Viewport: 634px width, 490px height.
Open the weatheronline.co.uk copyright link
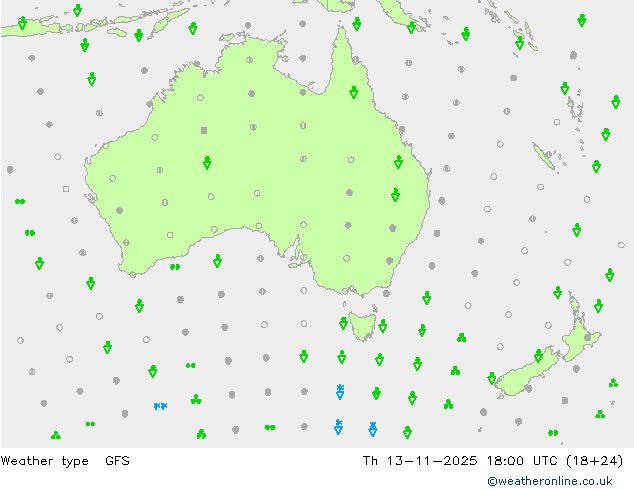[550, 481]
